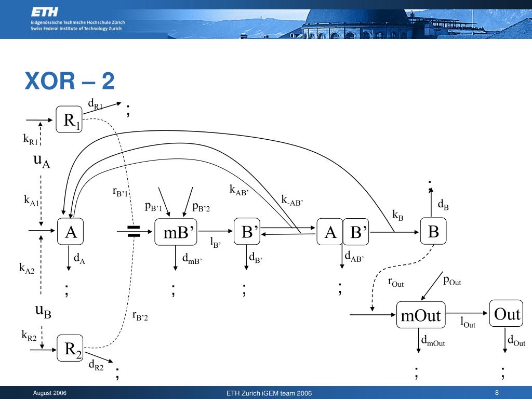Click the rB'1 repression label
Viewport: 532px width, 399px height.
(x=120, y=192)
